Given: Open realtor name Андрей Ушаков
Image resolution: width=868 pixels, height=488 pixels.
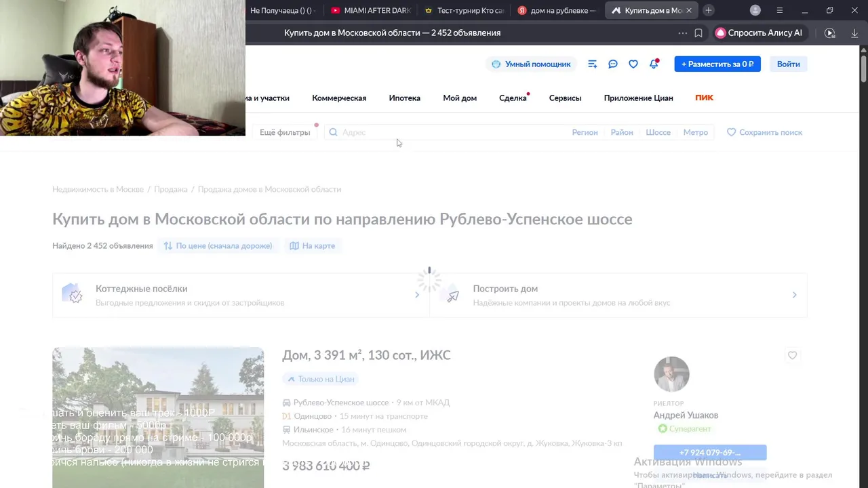Looking at the screenshot, I should [x=686, y=415].
